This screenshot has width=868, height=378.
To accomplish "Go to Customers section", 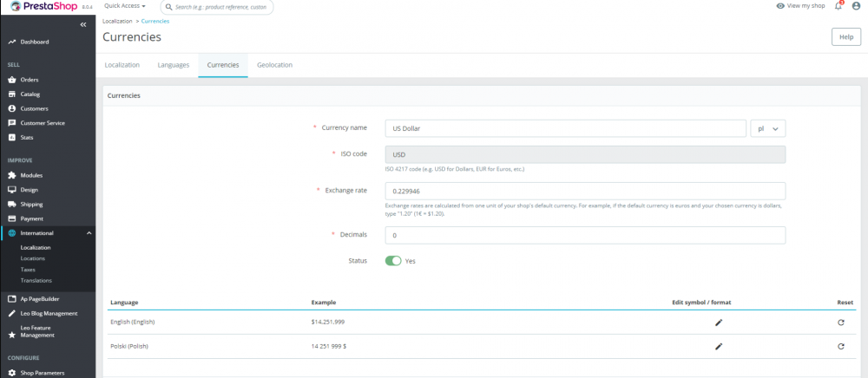I will point(34,108).
